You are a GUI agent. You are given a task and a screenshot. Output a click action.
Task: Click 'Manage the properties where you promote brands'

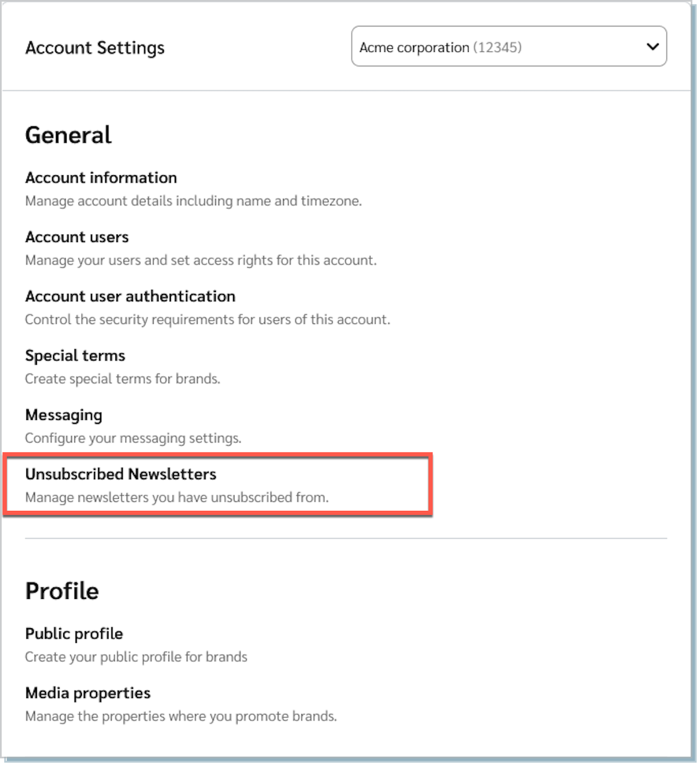pos(181,716)
